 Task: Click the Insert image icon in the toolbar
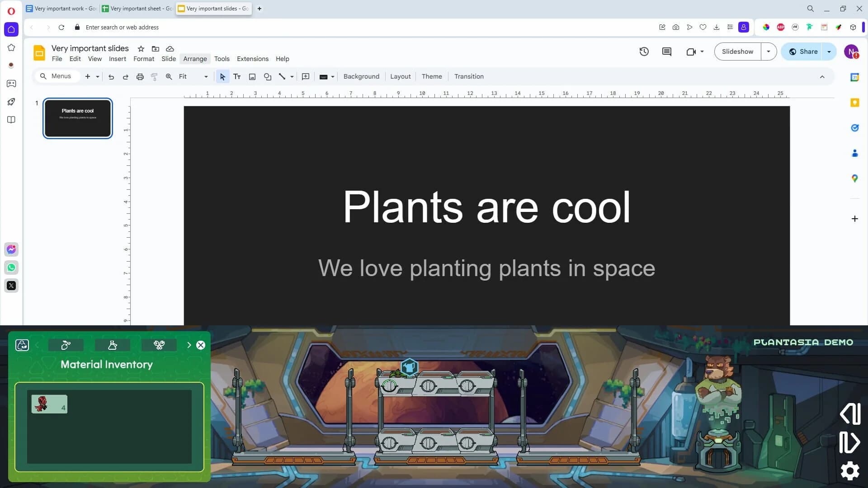coord(252,76)
